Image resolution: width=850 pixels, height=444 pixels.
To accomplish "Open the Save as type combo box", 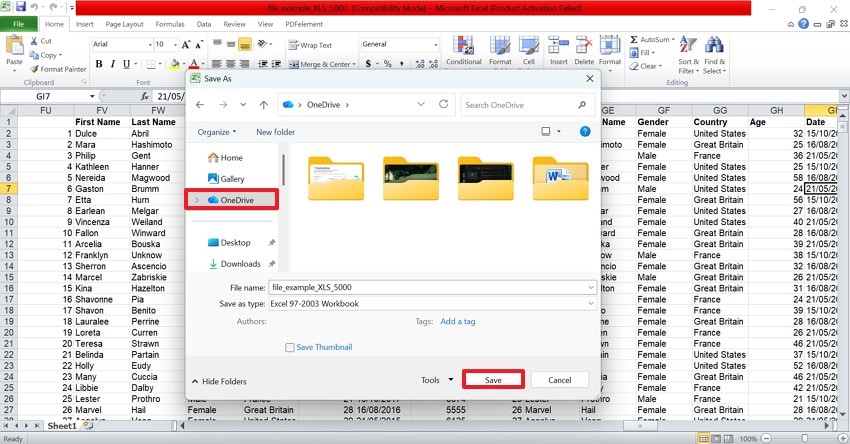I will coord(432,304).
